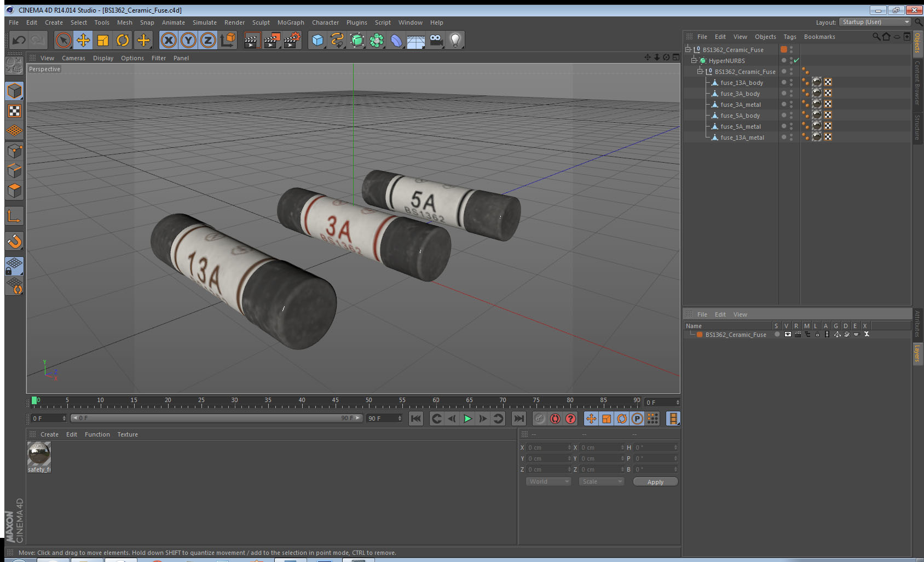924x562 pixels.
Task: Activate the Rotate tool icon
Action: pos(123,40)
